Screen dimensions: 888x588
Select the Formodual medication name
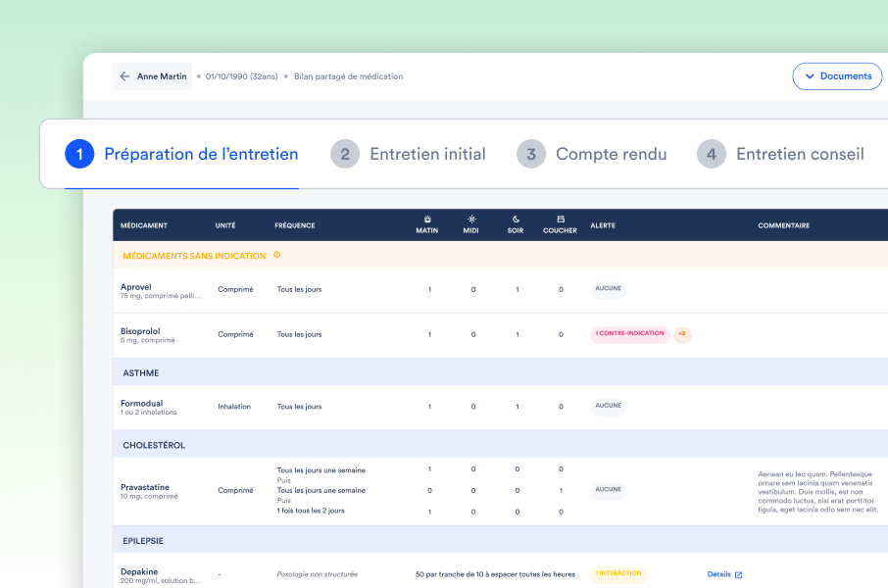tap(141, 404)
